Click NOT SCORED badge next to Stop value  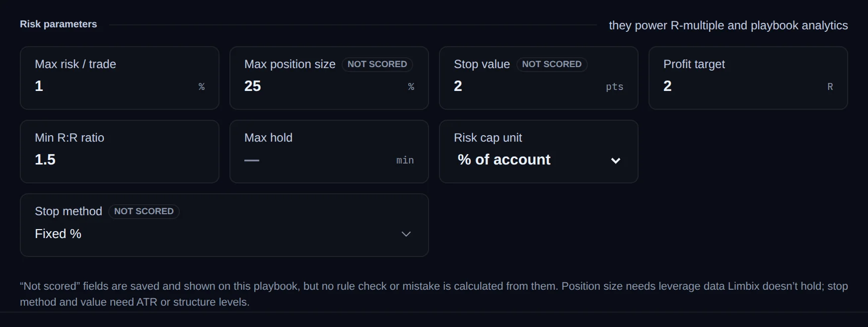552,64
